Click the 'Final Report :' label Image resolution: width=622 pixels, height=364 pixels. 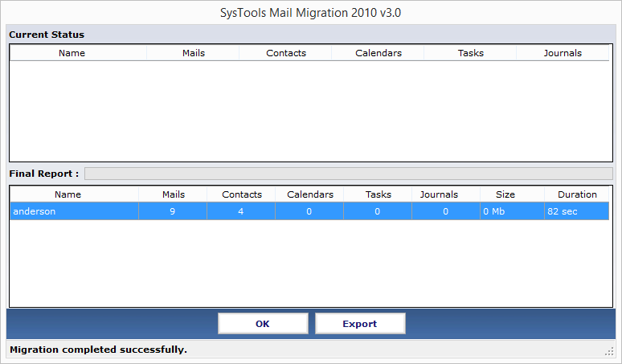[44, 174]
